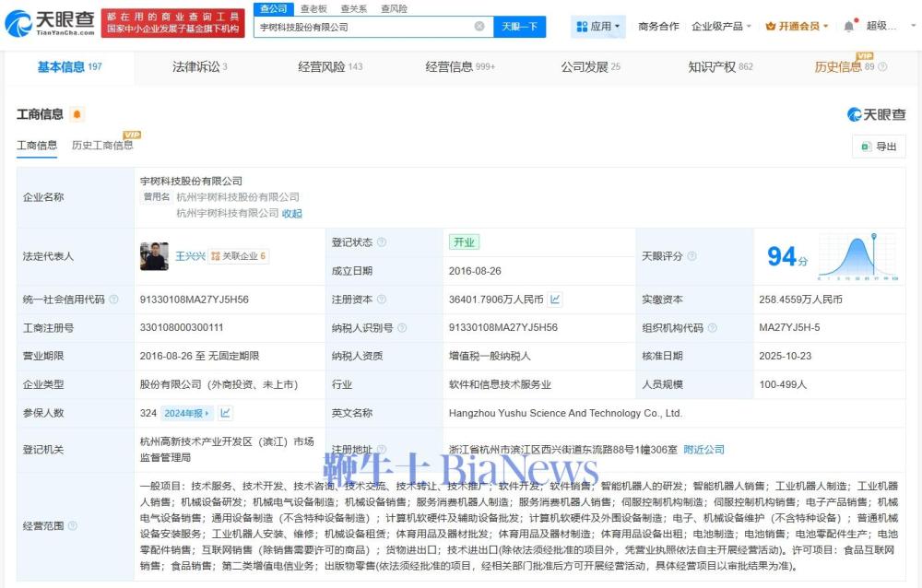This screenshot has width=922, height=588.
Task: Click the 天眼一下 search button
Action: (519, 27)
